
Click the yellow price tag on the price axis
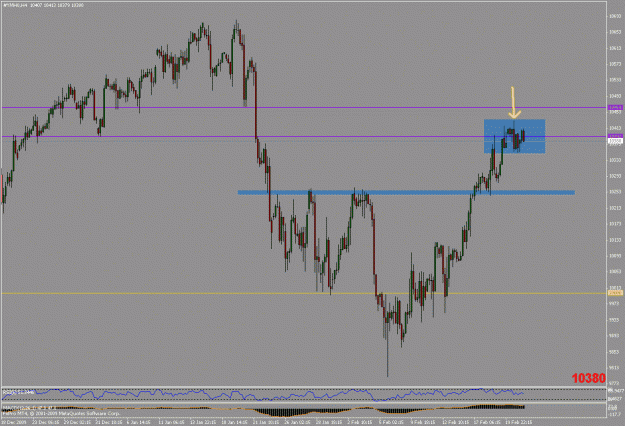[615, 293]
